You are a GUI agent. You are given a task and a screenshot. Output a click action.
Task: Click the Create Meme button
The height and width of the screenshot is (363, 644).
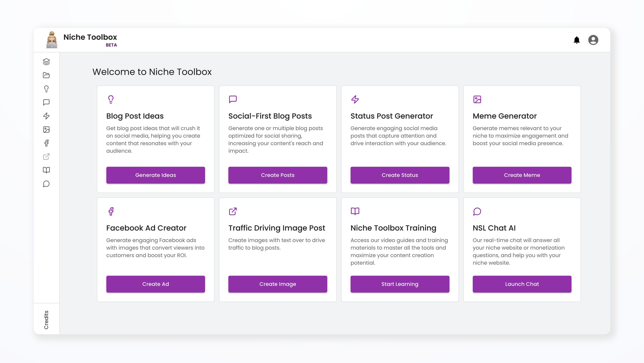click(x=522, y=175)
